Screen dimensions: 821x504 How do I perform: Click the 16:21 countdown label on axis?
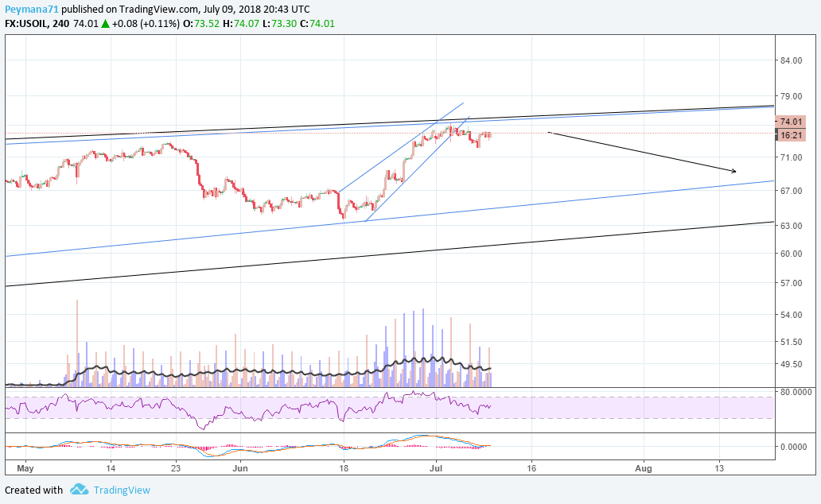point(791,136)
